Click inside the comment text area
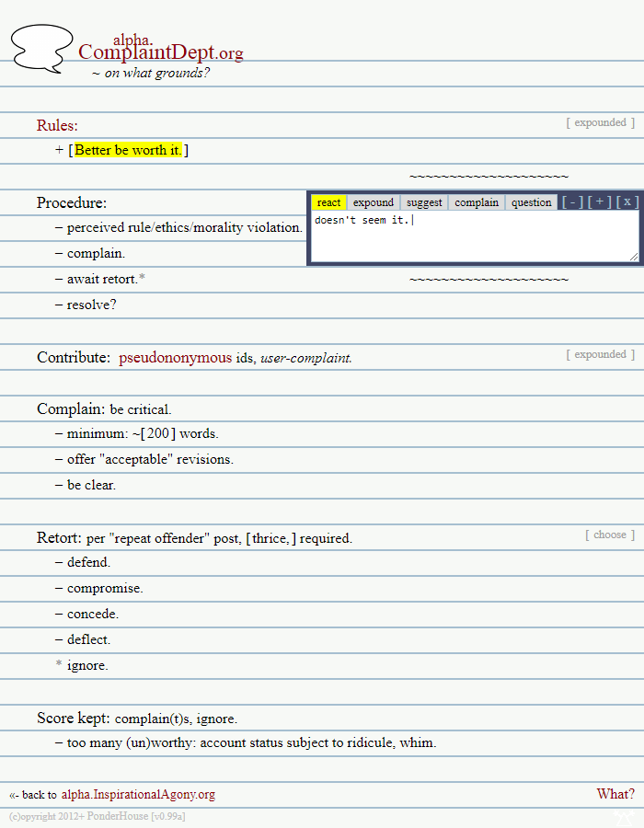This screenshot has height=828, width=644. coord(473,239)
